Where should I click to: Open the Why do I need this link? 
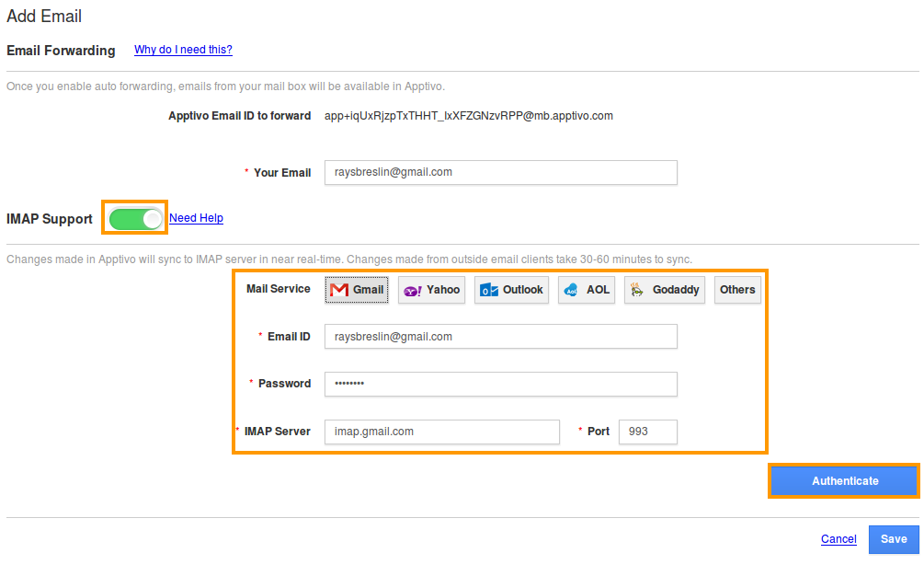tap(183, 50)
